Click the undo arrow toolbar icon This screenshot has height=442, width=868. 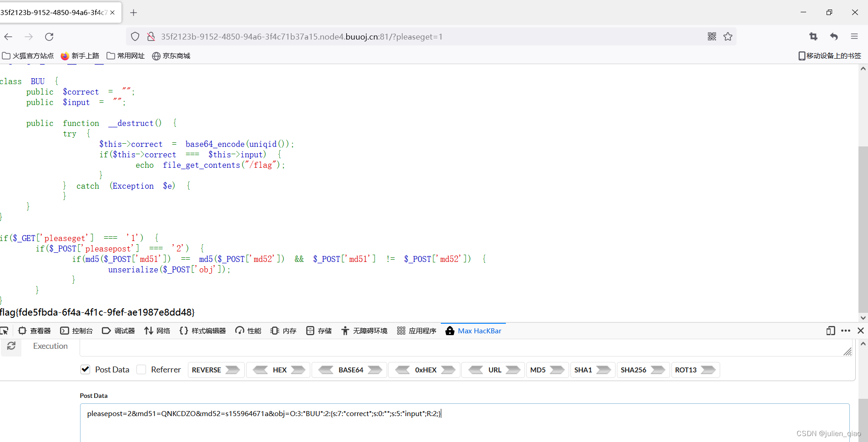point(834,36)
